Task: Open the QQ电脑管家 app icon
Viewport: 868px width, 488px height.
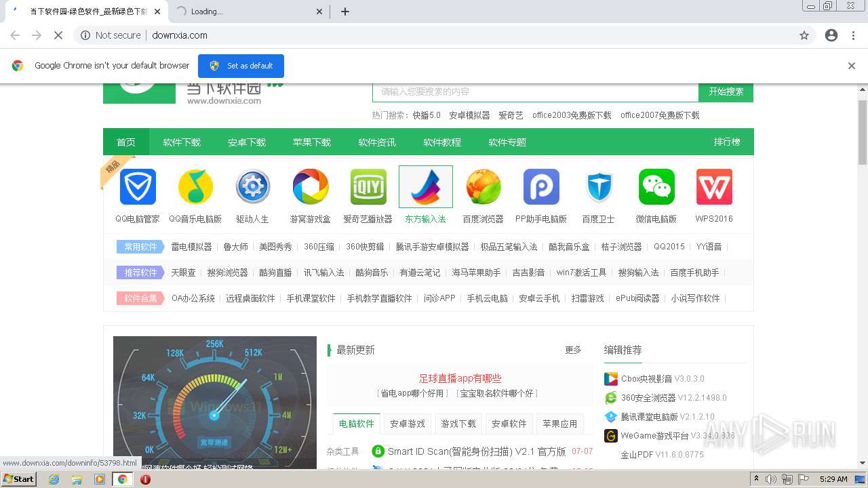Action: [138, 187]
